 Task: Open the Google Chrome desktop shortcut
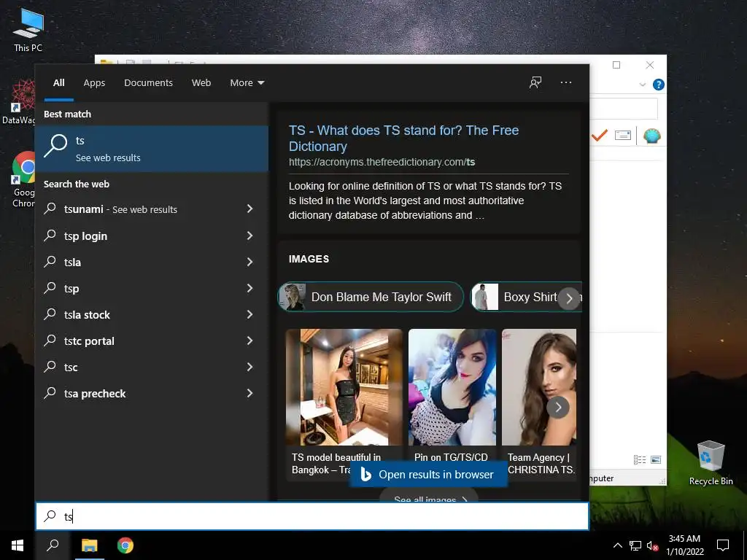click(23, 179)
